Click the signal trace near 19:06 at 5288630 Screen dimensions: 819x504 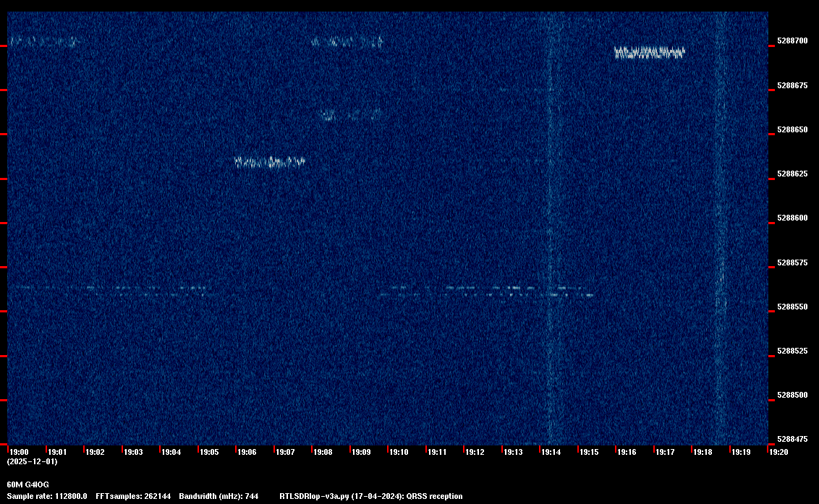click(x=270, y=162)
